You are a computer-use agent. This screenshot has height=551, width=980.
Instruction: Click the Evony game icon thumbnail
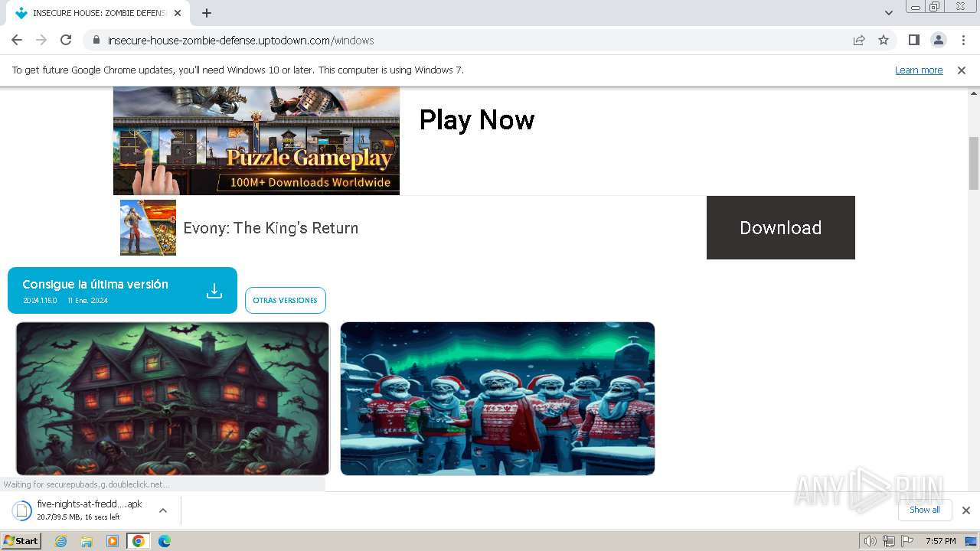click(x=148, y=227)
